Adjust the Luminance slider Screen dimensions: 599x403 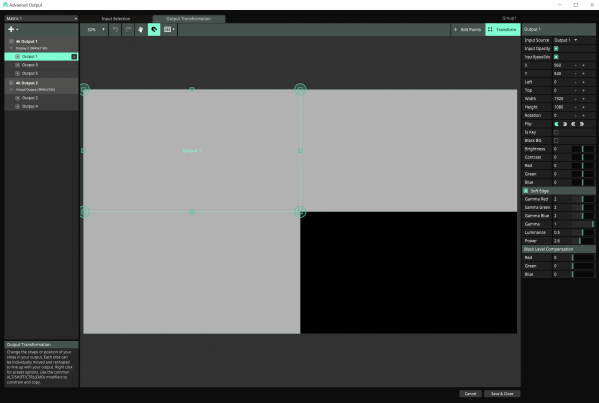tap(583, 232)
